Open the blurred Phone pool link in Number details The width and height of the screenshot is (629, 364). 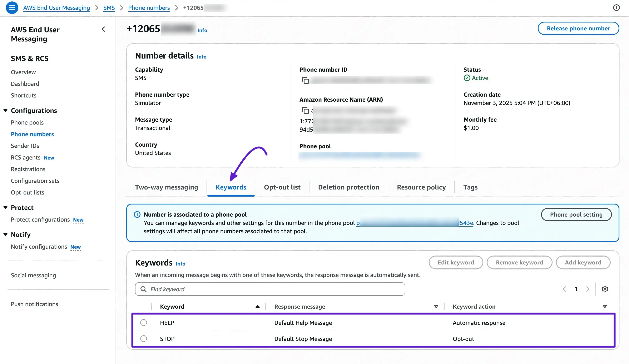360,155
